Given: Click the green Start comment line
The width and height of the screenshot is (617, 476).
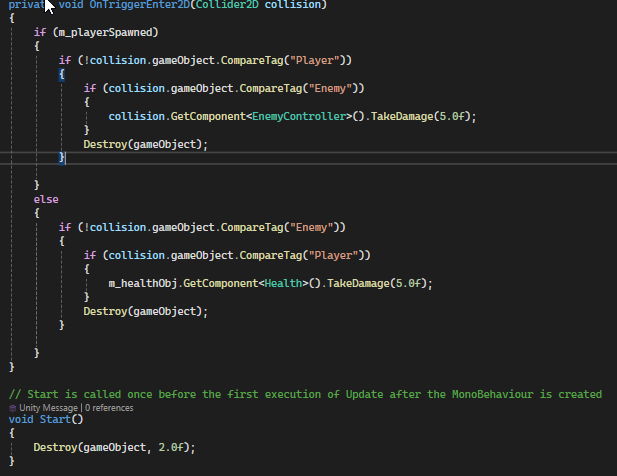Looking at the screenshot, I should (x=305, y=394).
